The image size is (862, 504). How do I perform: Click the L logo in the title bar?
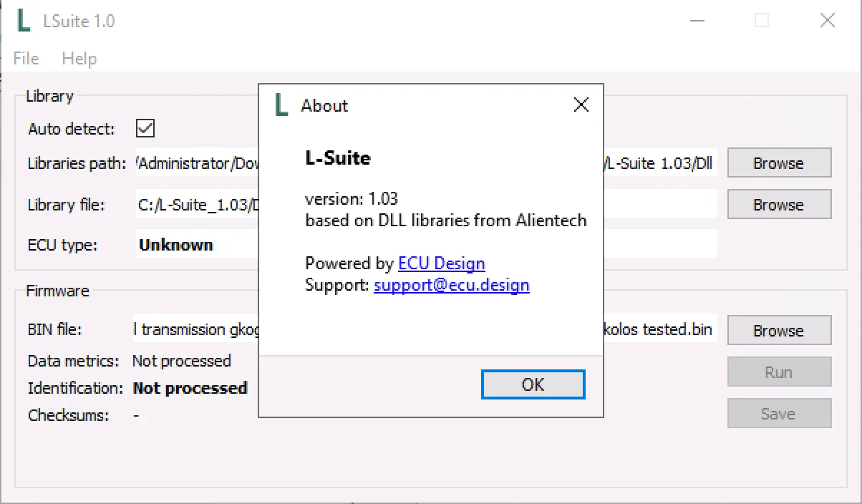click(x=21, y=20)
